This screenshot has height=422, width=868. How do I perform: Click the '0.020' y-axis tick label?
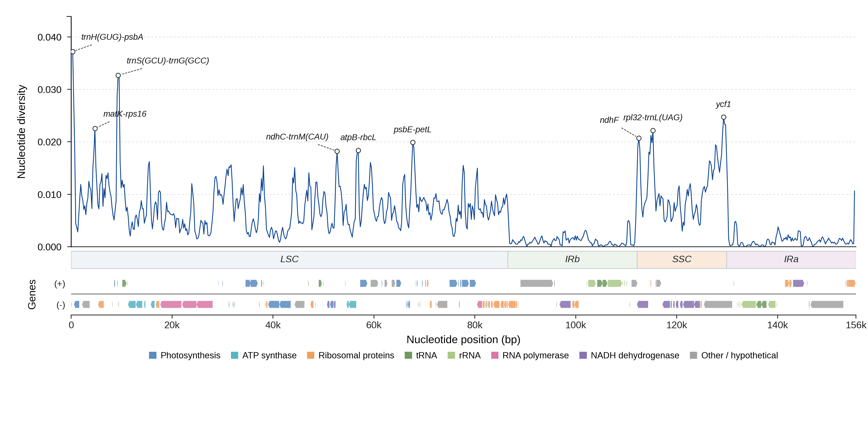coord(50,142)
